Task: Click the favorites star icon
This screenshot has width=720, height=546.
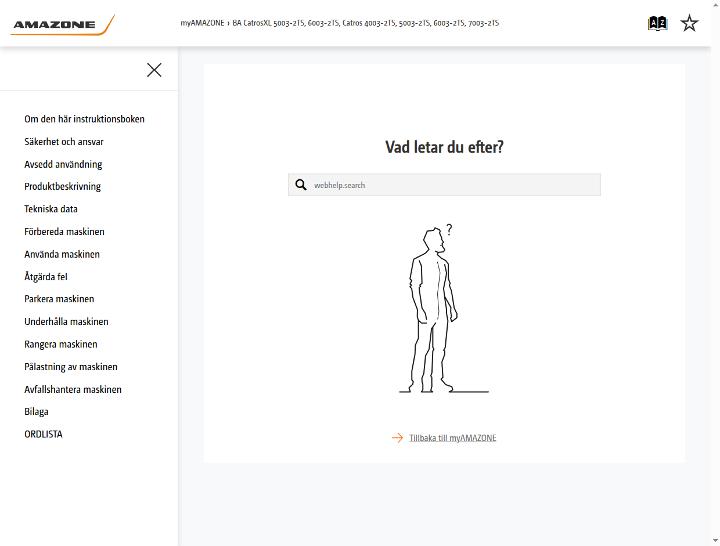Action: coord(689,23)
